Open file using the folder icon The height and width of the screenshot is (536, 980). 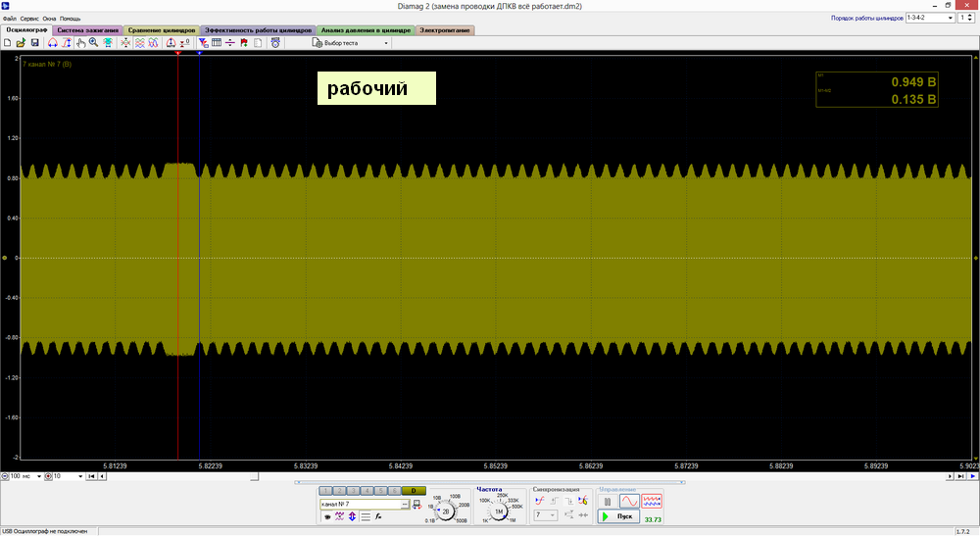tap(21, 43)
